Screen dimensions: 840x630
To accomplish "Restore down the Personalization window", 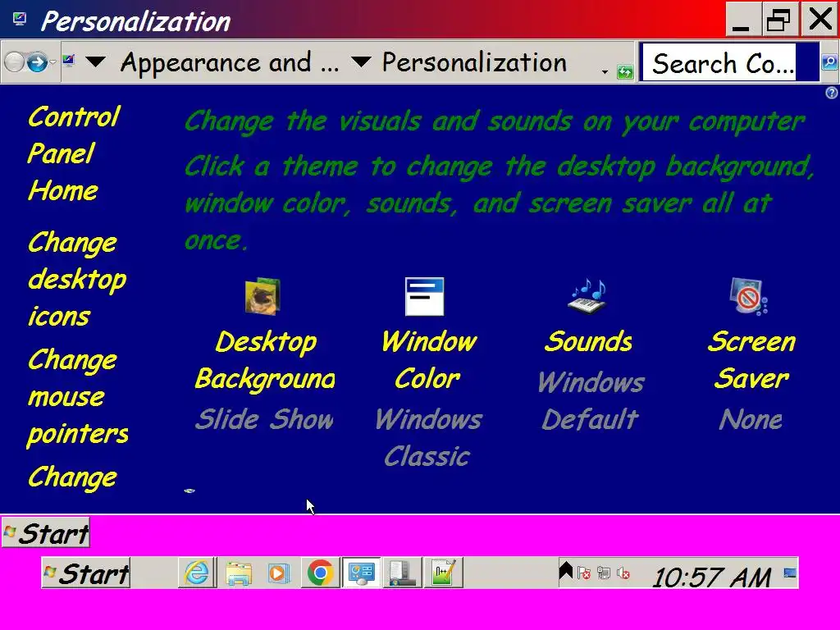I will tap(779, 20).
